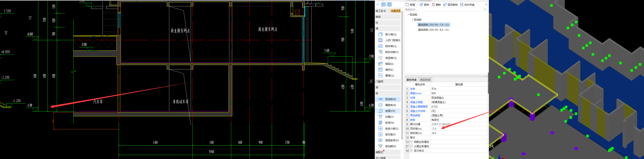Choose the 板受力筋(S) rebar tool
644x159 pixels.
pos(388,129)
